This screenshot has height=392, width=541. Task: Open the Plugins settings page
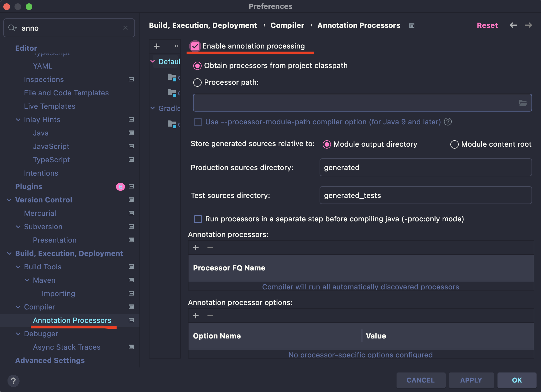point(29,187)
